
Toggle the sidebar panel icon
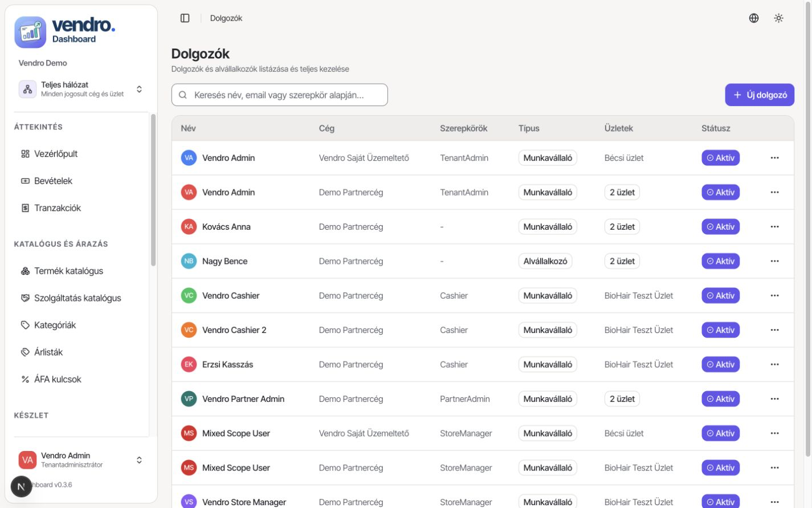click(x=185, y=18)
